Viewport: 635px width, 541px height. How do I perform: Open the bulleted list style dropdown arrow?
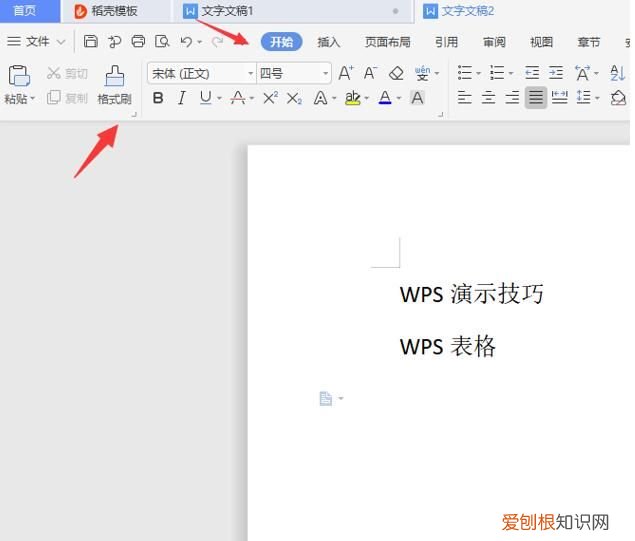[x=478, y=73]
